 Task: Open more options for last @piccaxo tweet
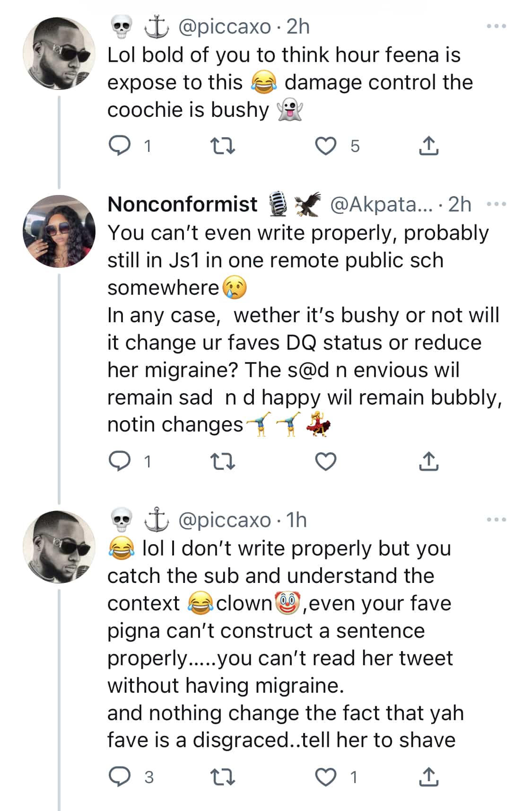tap(497, 520)
